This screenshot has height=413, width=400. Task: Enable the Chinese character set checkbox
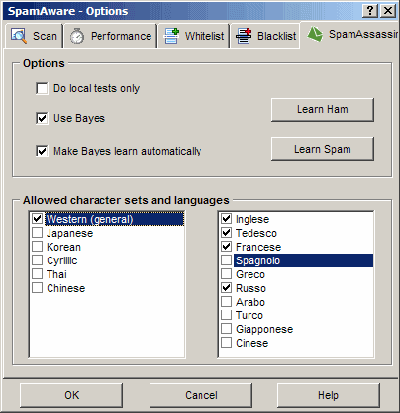(37, 288)
